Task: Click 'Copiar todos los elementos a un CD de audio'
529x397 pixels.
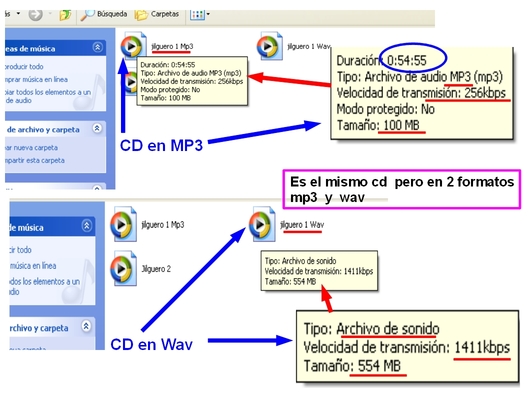Action: (48, 96)
